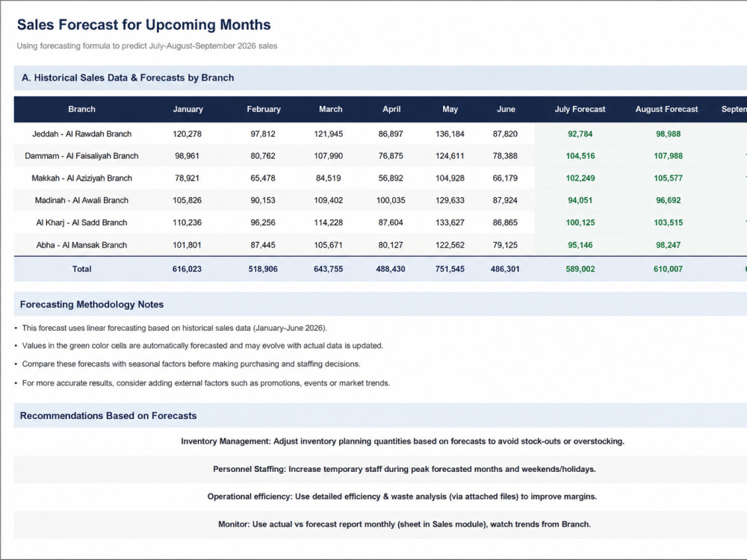Select the subtitle about July-August-September 2026 sales

pyautogui.click(x=147, y=46)
